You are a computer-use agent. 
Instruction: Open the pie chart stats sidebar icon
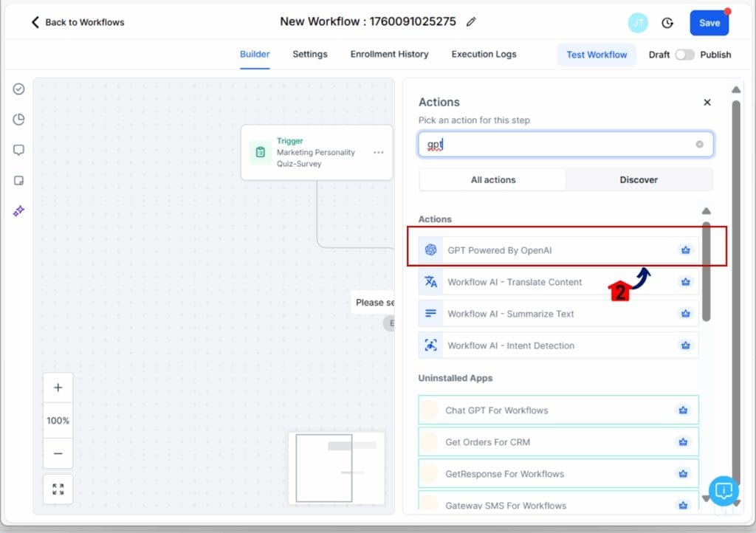point(19,120)
